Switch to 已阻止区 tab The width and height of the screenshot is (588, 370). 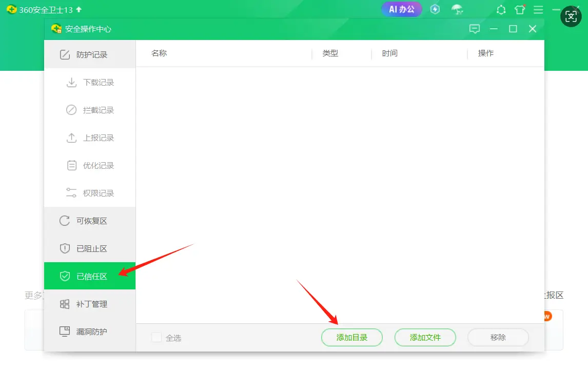pyautogui.click(x=91, y=248)
